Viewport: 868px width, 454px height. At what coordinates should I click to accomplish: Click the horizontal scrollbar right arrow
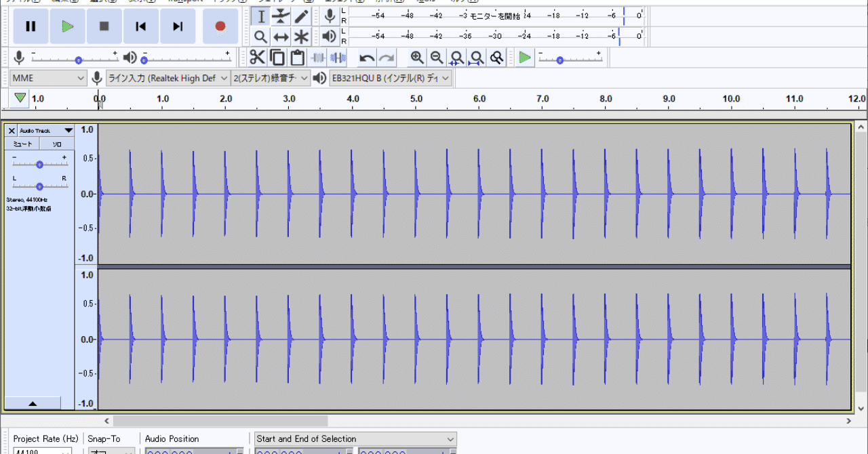point(850,421)
